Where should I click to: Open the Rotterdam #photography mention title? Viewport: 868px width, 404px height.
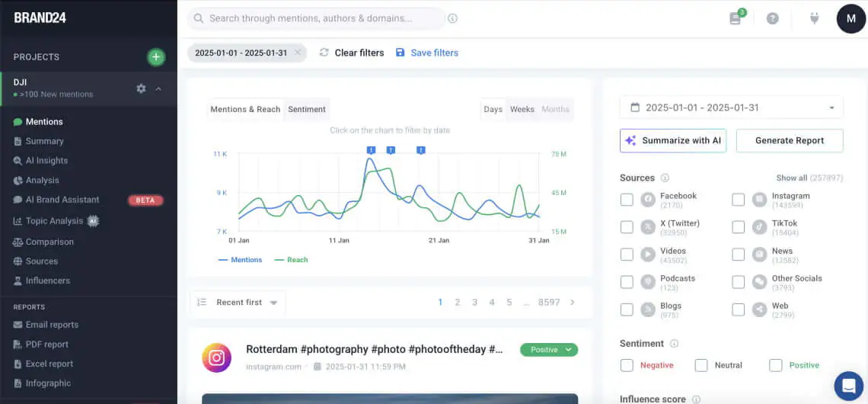point(374,350)
